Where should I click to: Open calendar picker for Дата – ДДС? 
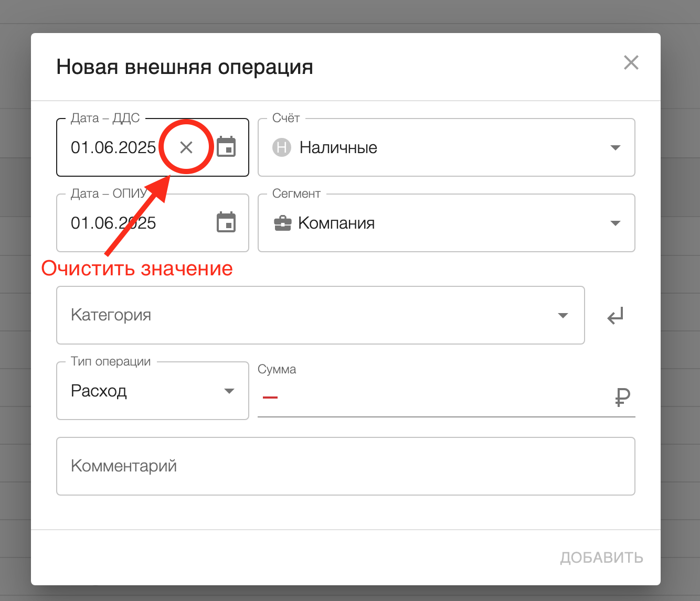click(226, 147)
